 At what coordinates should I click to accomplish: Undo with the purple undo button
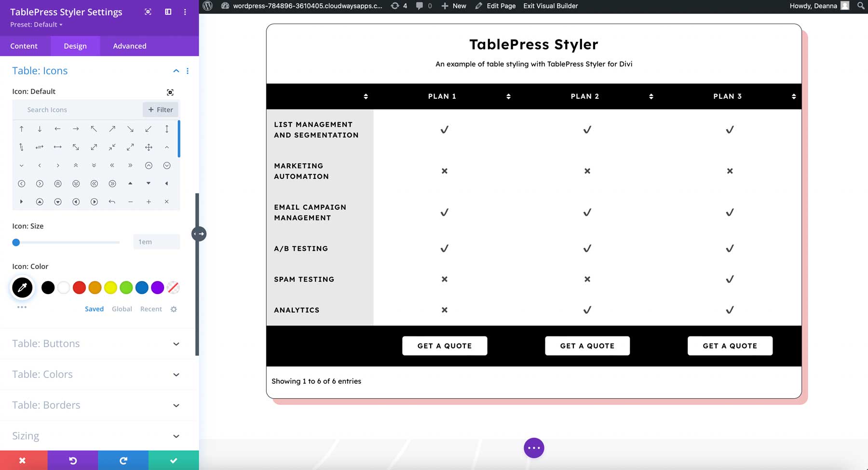[73, 460]
